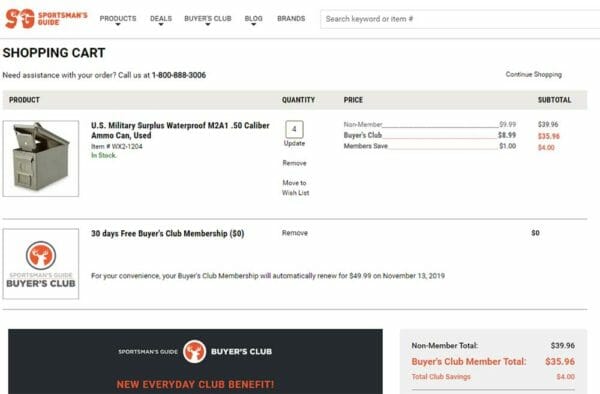
Task: Click the Members Save $1.00 value
Action: coord(507,146)
